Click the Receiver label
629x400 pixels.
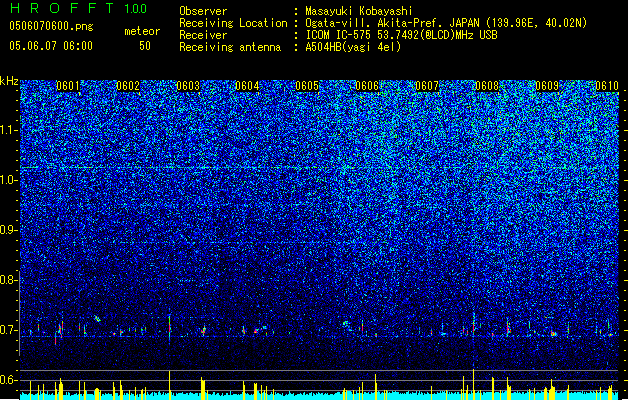pos(203,35)
